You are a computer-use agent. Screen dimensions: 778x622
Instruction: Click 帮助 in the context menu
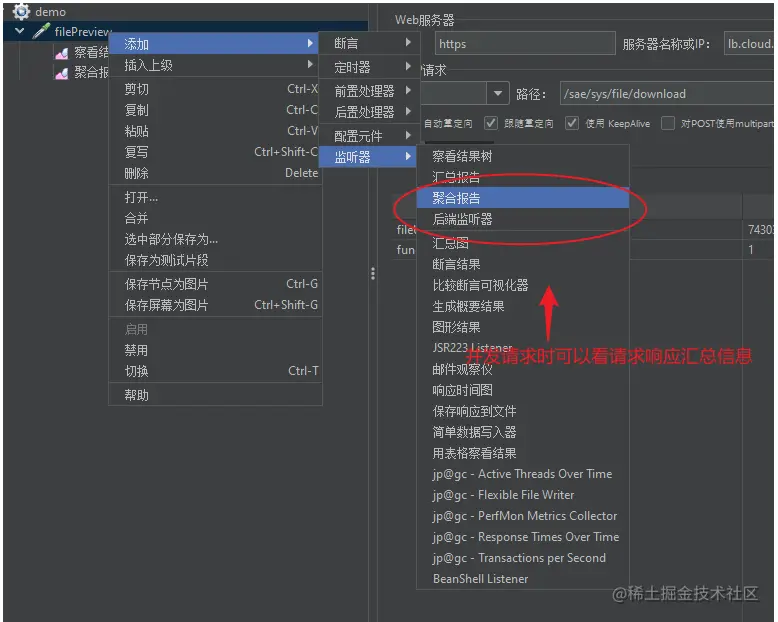coord(215,395)
